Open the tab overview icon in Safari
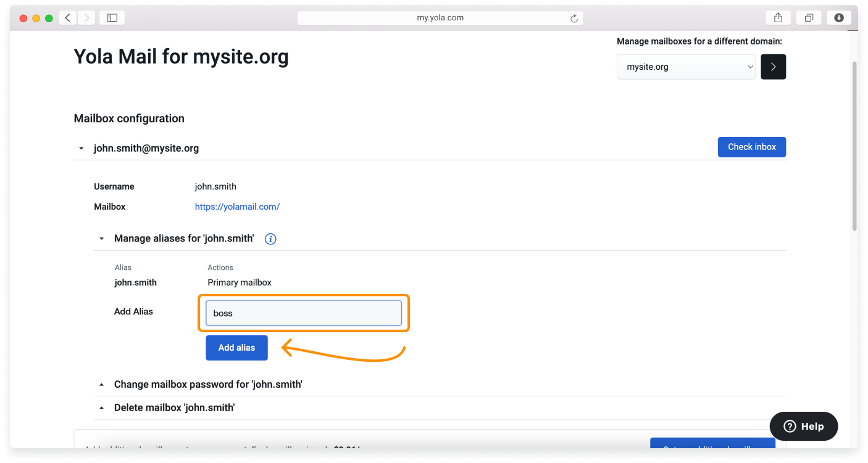This screenshot has width=868, height=463. [808, 17]
